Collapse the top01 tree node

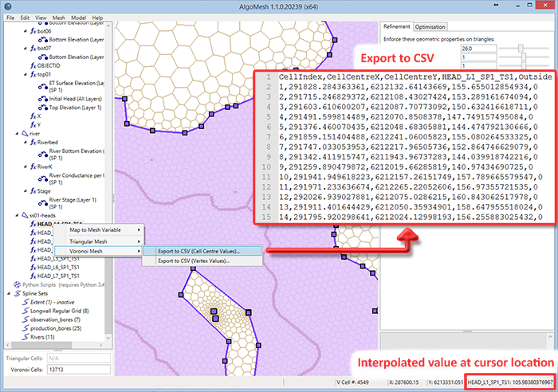click(x=26, y=74)
